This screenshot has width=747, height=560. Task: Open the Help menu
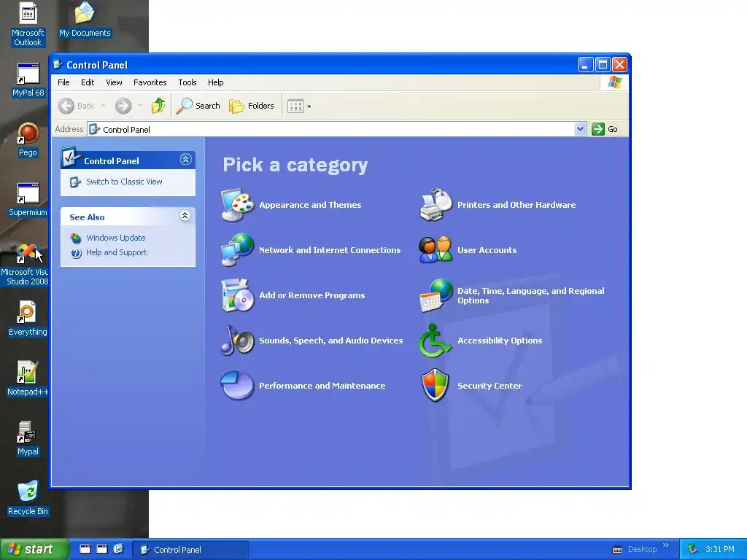click(x=215, y=82)
